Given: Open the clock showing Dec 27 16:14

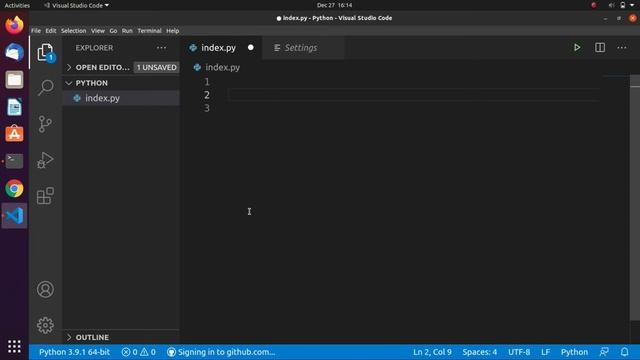Looking at the screenshot, I should point(334,5).
